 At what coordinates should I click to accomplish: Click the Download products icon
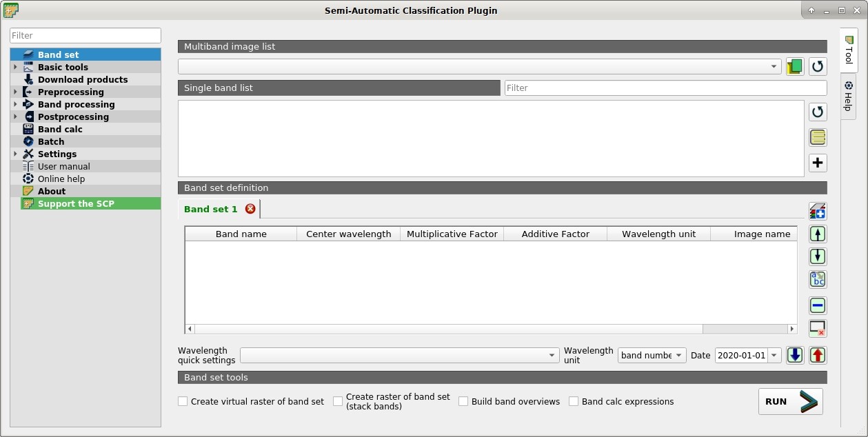point(28,79)
